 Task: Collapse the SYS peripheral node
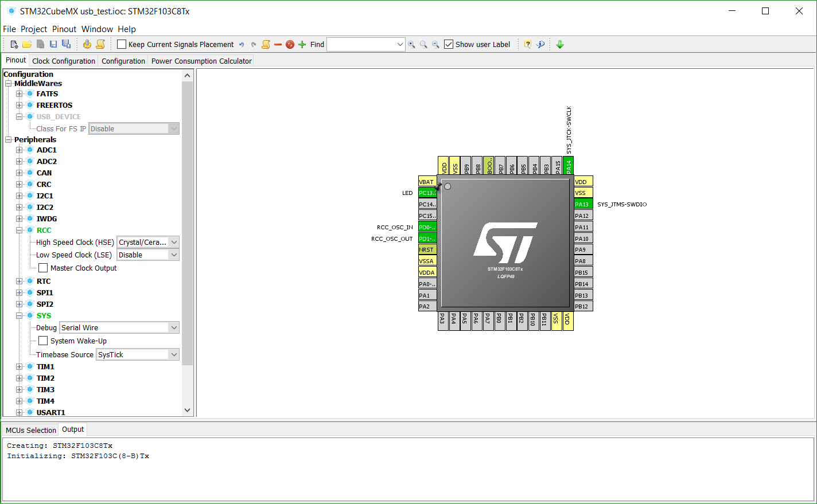[x=20, y=315]
